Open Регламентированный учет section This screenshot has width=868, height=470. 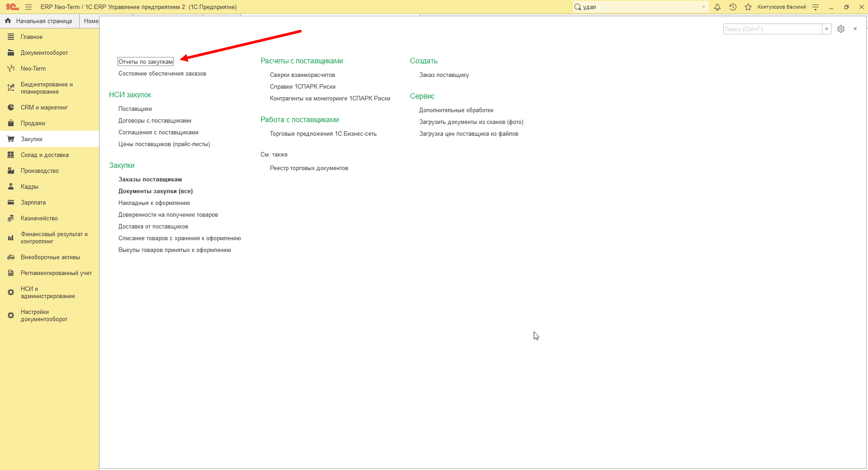[x=50, y=273]
